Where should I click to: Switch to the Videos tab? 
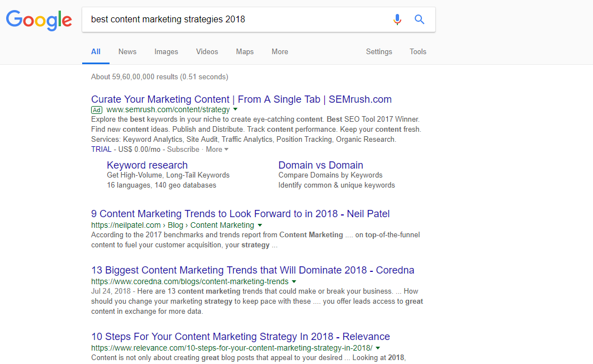(x=207, y=52)
